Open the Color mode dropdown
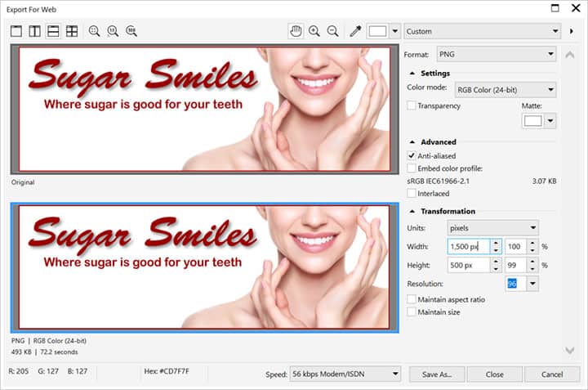This screenshot has height=390, width=588. 506,90
